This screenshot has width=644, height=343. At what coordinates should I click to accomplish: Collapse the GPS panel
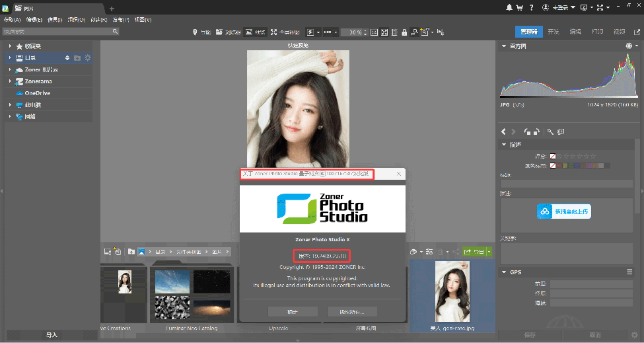tap(504, 272)
